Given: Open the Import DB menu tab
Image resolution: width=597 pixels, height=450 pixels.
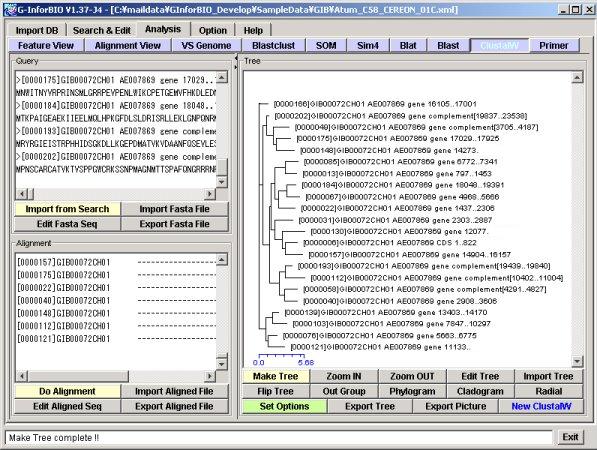Looking at the screenshot, I should click(37, 30).
